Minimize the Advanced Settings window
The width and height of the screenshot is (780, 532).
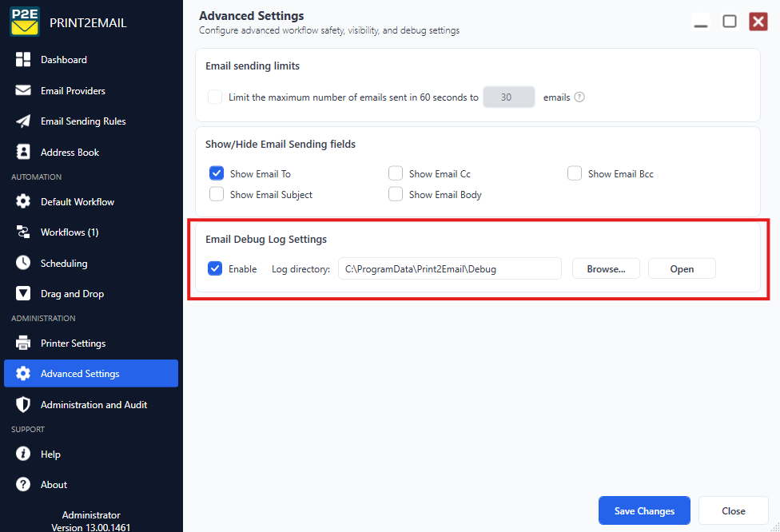point(701,22)
